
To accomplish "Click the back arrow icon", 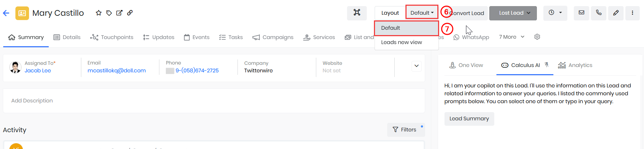I will click(6, 13).
